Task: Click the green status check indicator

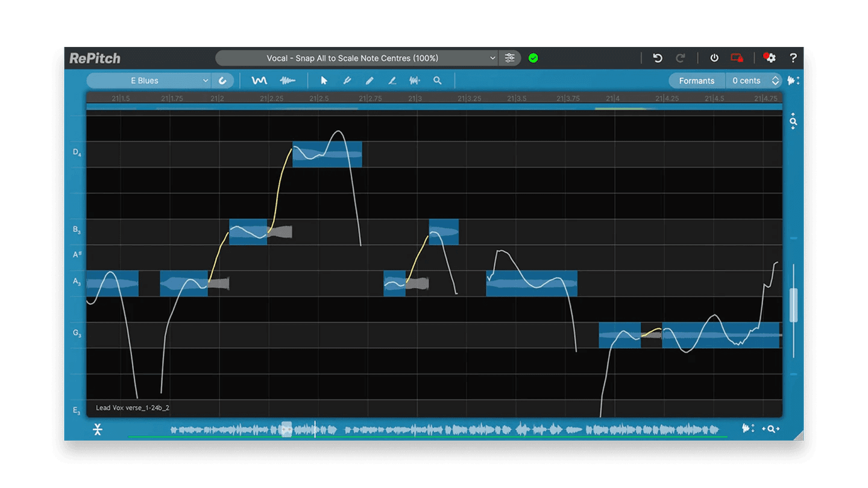Action: pos(533,58)
